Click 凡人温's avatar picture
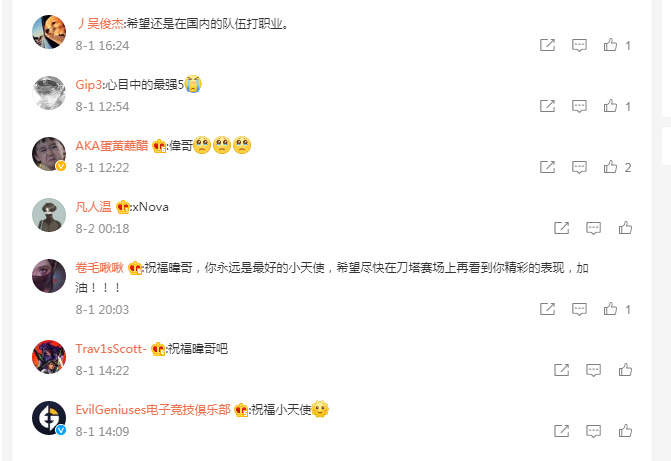671x461 pixels. click(x=49, y=215)
